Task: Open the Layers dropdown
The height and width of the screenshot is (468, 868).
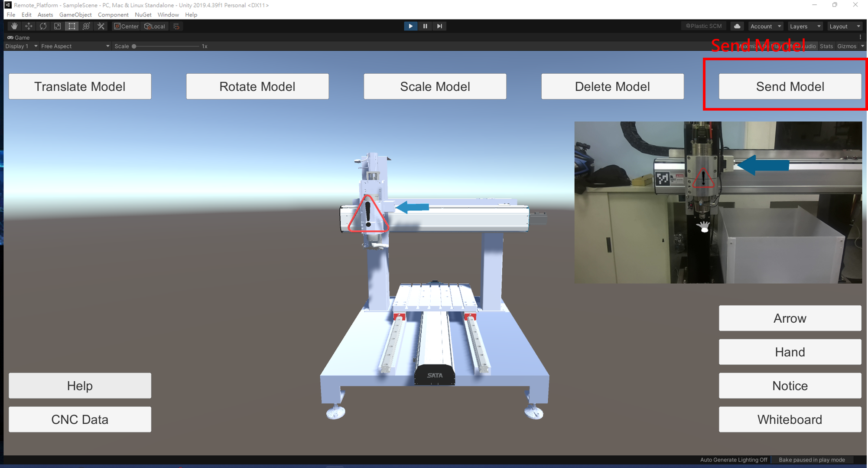Action: pyautogui.click(x=804, y=26)
